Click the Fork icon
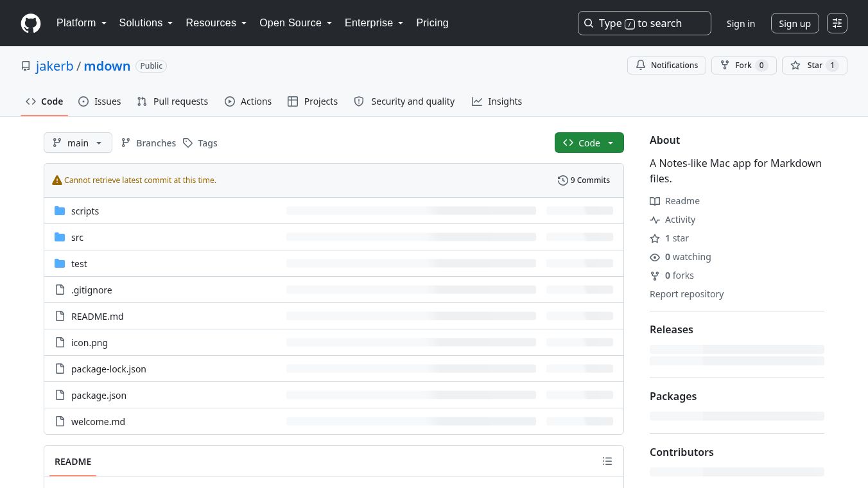The width and height of the screenshot is (868, 488). tap(725, 65)
